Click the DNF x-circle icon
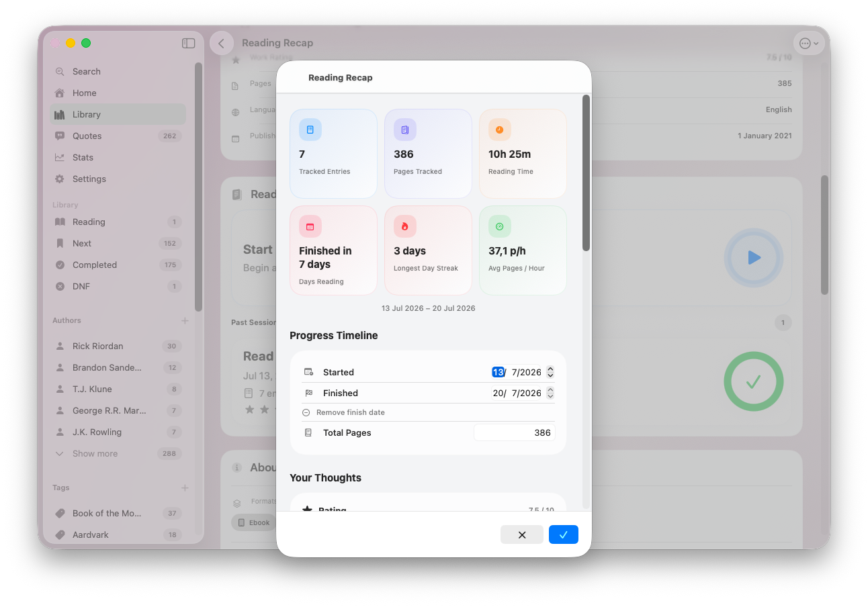Screen dimensions: 868x607 tap(60, 286)
